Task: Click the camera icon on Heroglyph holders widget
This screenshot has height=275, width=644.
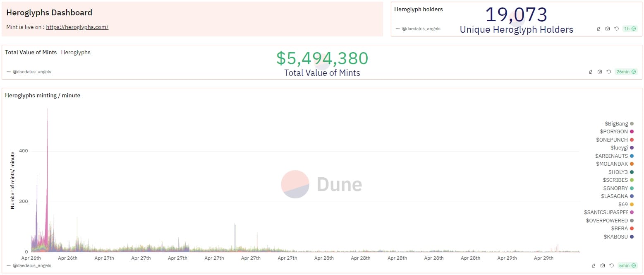Action: (x=607, y=29)
